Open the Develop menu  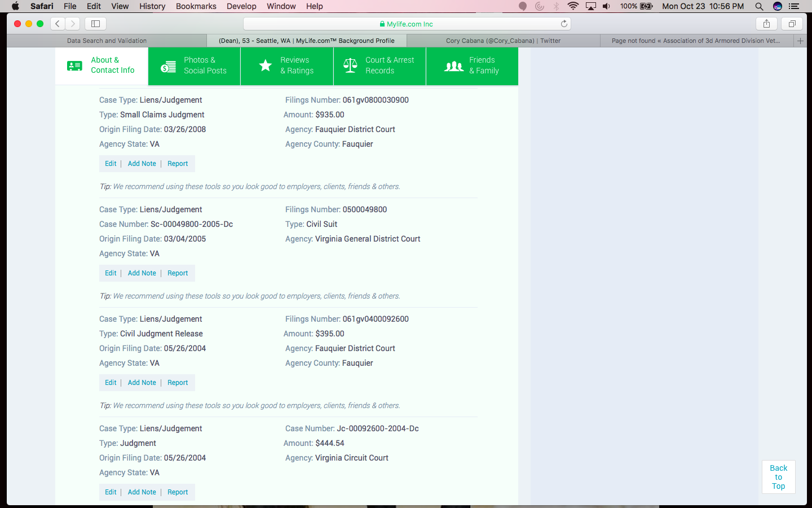[x=241, y=6]
